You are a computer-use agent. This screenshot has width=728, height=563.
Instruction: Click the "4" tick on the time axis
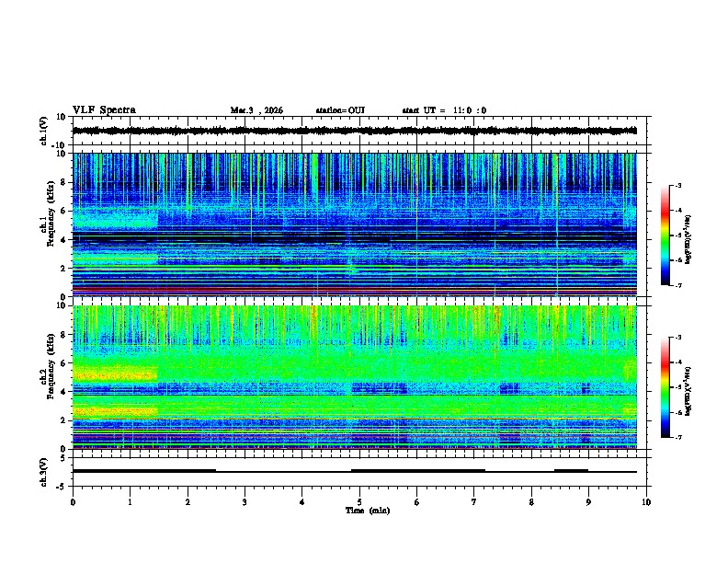click(302, 502)
